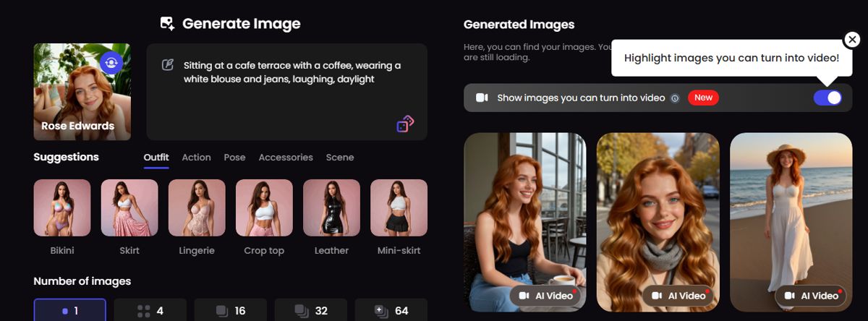The image size is (868, 321).
Task: Click the Generate Image heading icon
Action: pos(168,24)
